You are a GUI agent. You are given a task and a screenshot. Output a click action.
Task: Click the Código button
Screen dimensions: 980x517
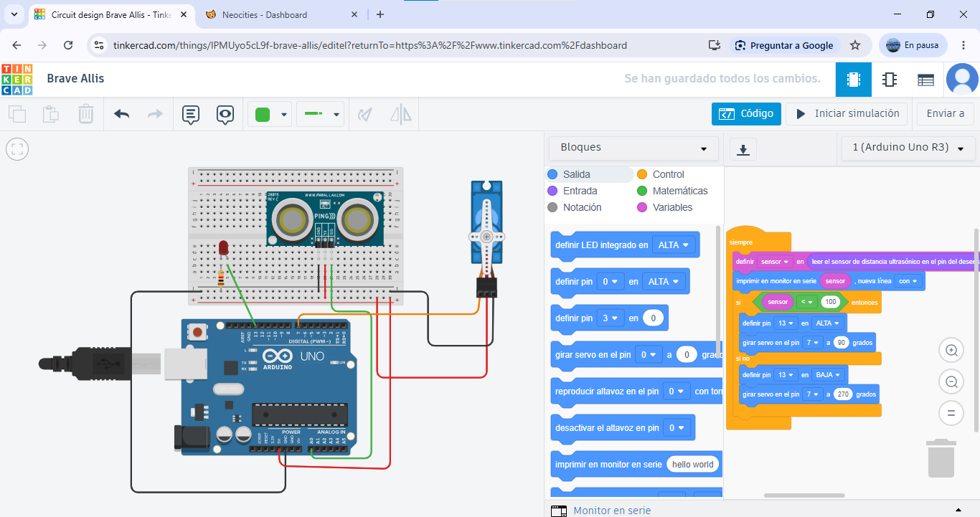pyautogui.click(x=746, y=113)
